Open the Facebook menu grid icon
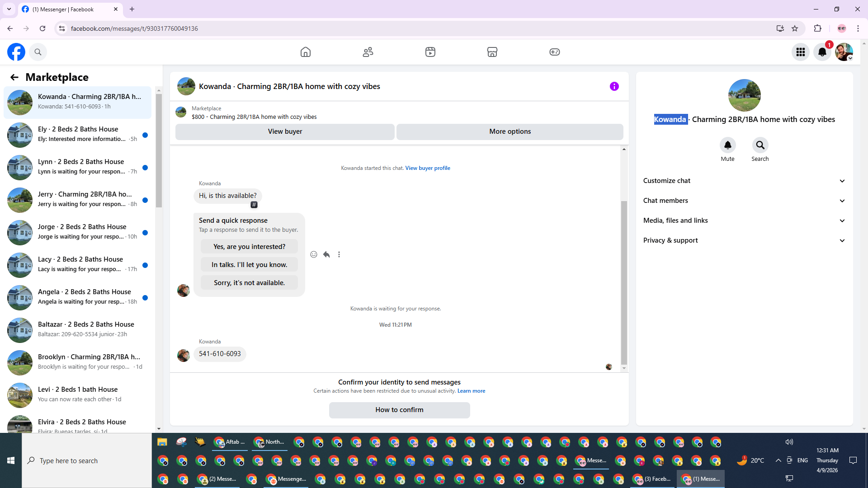Image resolution: width=868 pixels, height=488 pixels. pos(801,52)
